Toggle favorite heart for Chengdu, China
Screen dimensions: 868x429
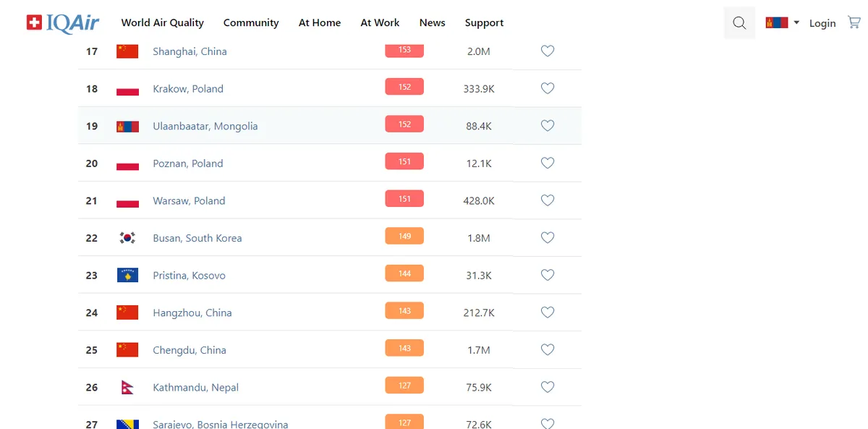pos(548,349)
